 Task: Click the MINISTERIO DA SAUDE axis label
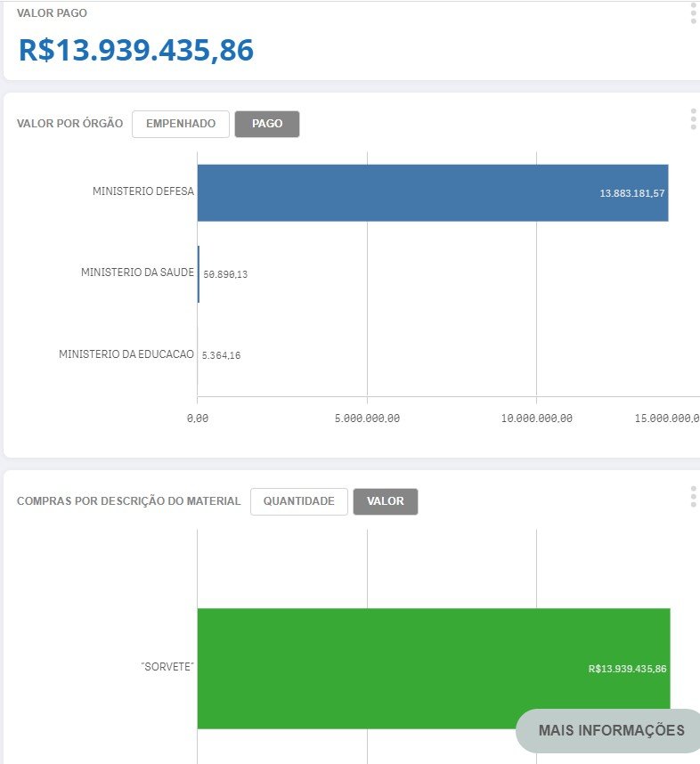(137, 272)
